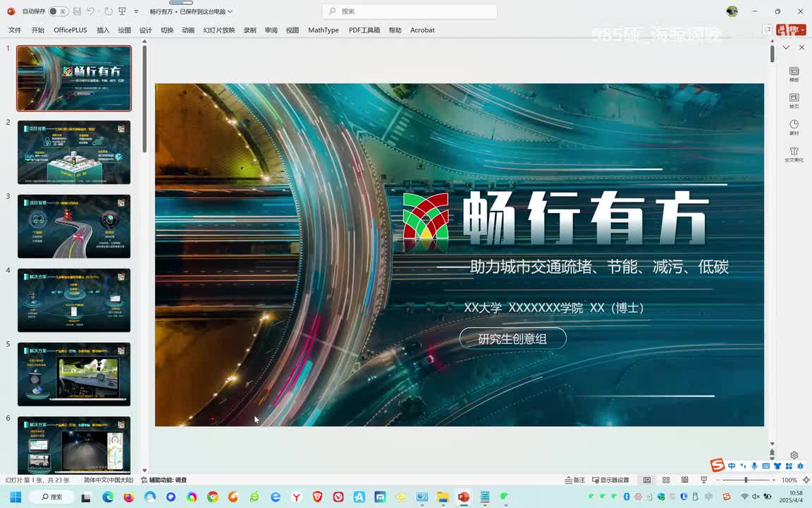Click the Undo arrow icon
The width and height of the screenshot is (812, 508).
(91, 11)
